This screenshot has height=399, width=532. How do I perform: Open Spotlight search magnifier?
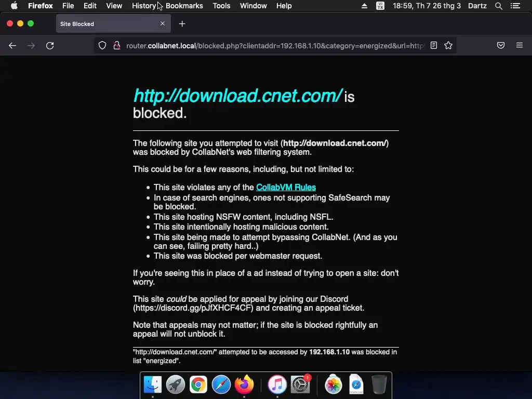coord(498,6)
